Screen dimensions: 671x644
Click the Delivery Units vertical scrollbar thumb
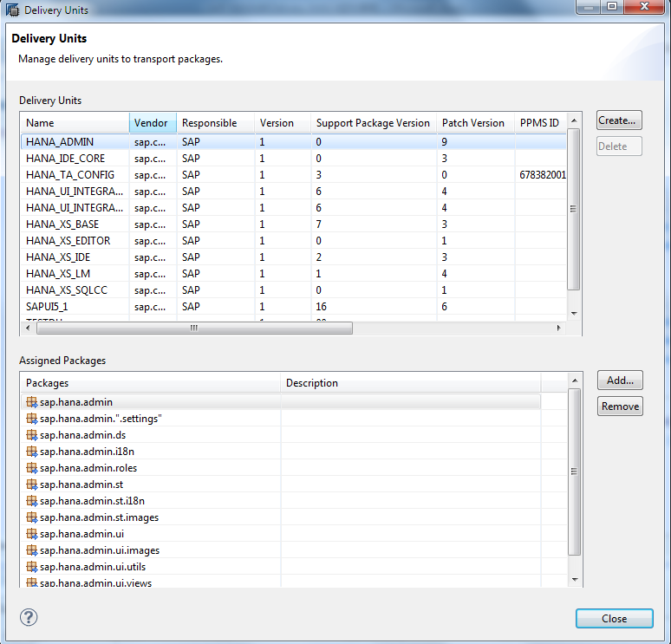pyautogui.click(x=573, y=209)
